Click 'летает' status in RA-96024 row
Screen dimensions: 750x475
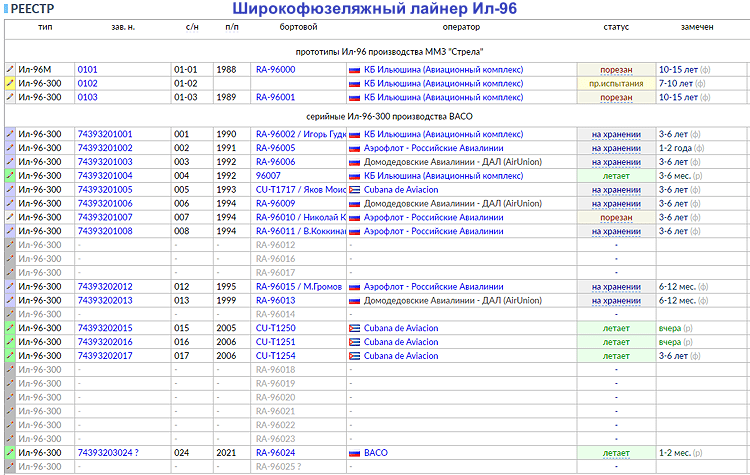coord(616,453)
